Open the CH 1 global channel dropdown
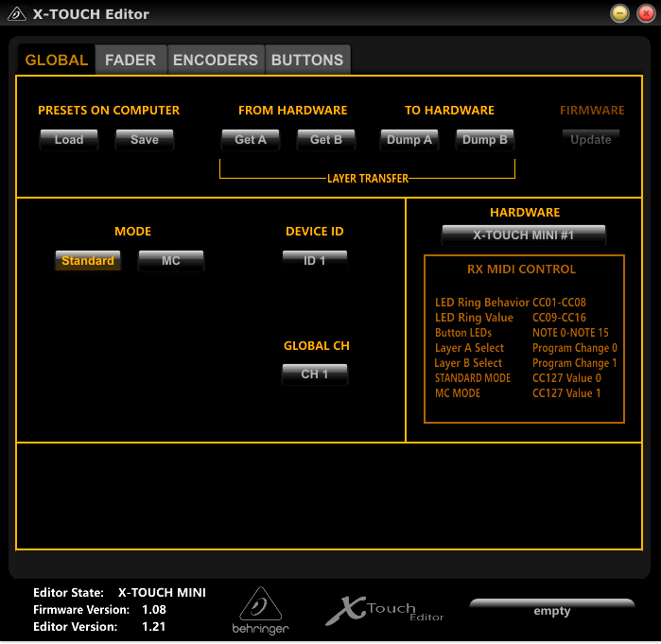This screenshot has height=644, width=661. tap(315, 374)
